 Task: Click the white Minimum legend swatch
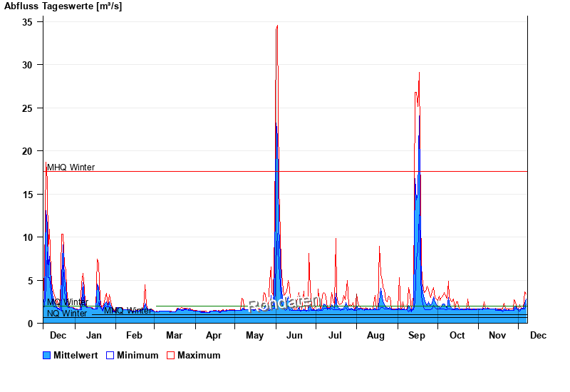point(110,356)
